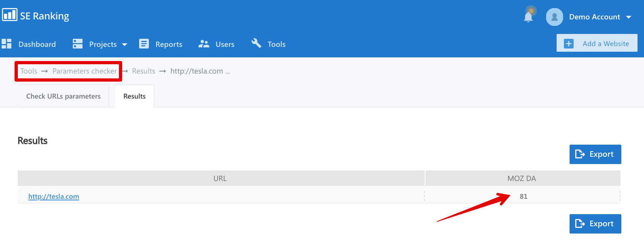Viewport: 644px width, 240px height.
Task: Expand the Demo Account dropdown arrow
Action: coord(629,17)
